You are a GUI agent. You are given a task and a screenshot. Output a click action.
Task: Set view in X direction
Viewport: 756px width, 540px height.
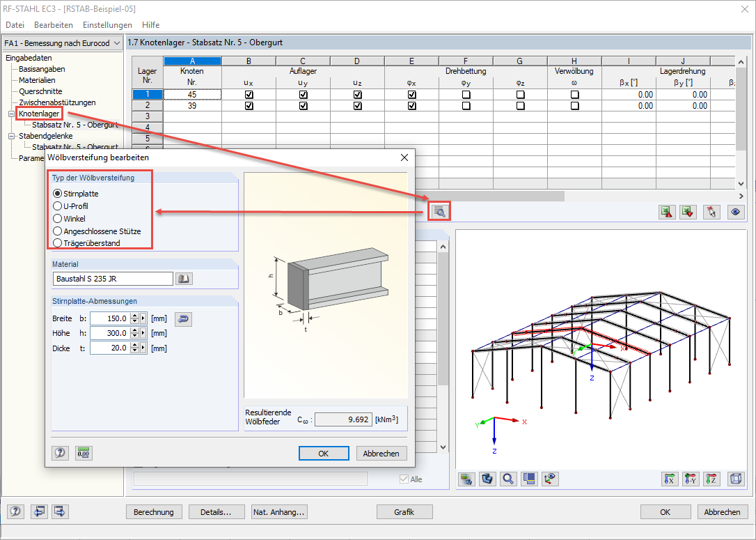(669, 479)
